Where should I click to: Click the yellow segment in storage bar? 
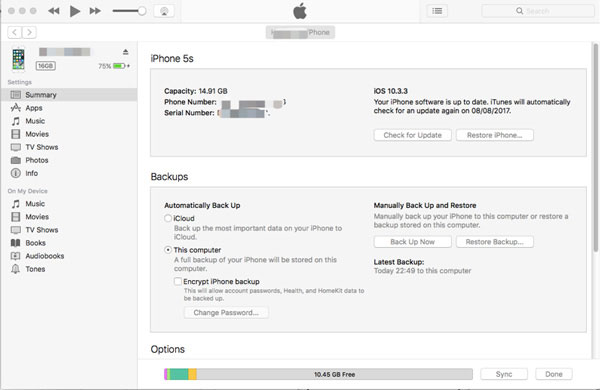[192, 374]
